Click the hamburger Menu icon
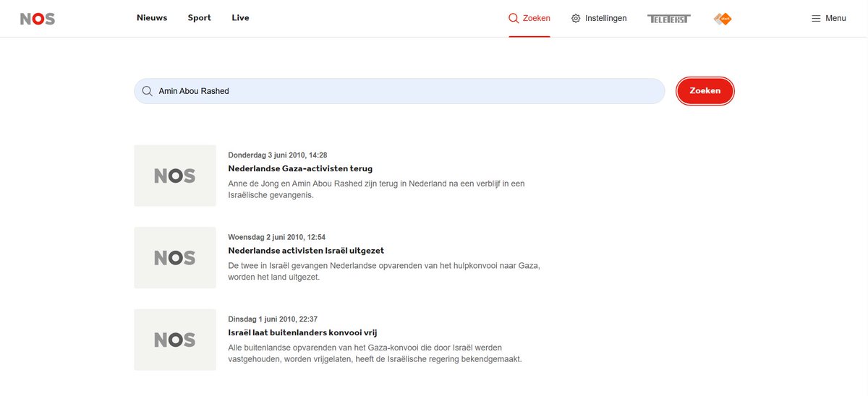The width and height of the screenshot is (868, 396). click(816, 18)
